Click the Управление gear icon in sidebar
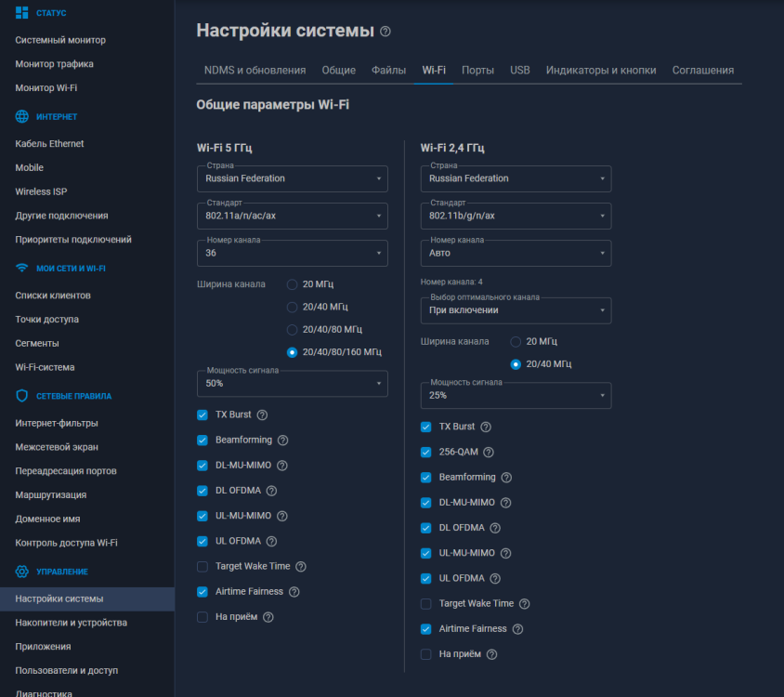The image size is (784, 697). pyautogui.click(x=22, y=572)
